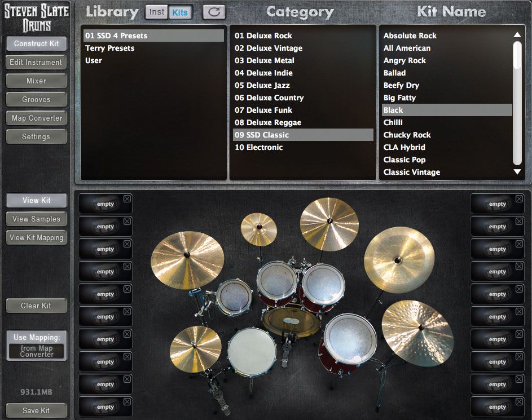The width and height of the screenshot is (532, 420).
Task: Load the Chucky Rock kit
Action: [x=447, y=135]
